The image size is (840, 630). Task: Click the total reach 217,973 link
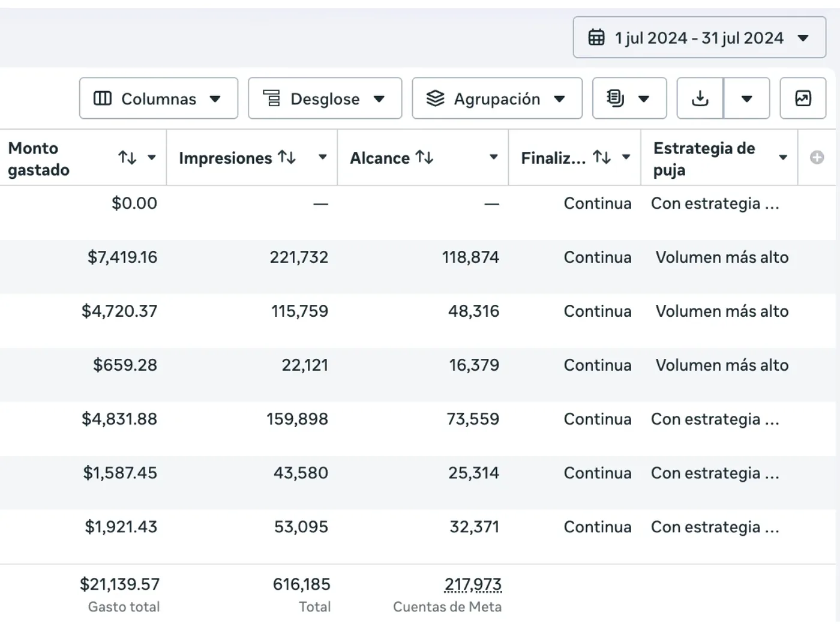(x=473, y=584)
